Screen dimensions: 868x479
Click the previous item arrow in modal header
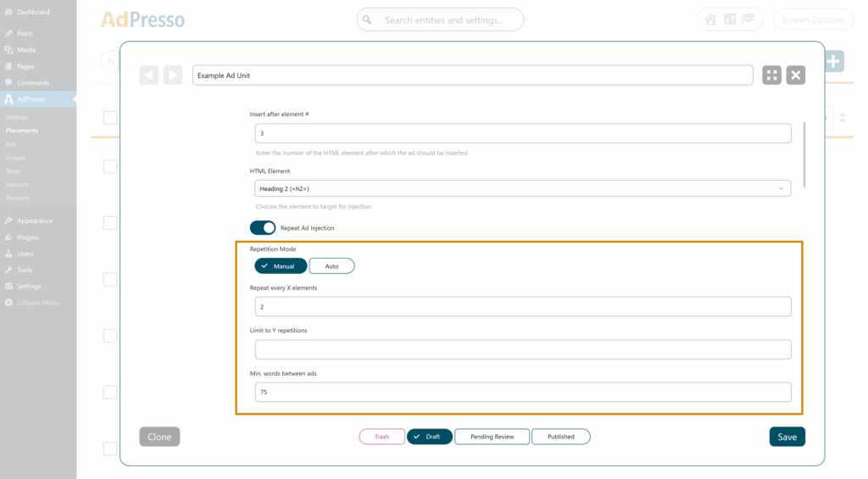point(149,75)
